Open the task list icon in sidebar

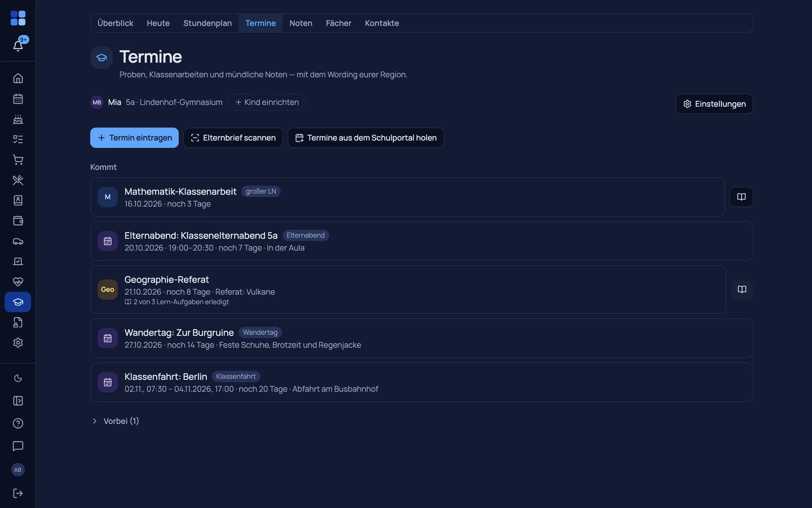click(18, 139)
